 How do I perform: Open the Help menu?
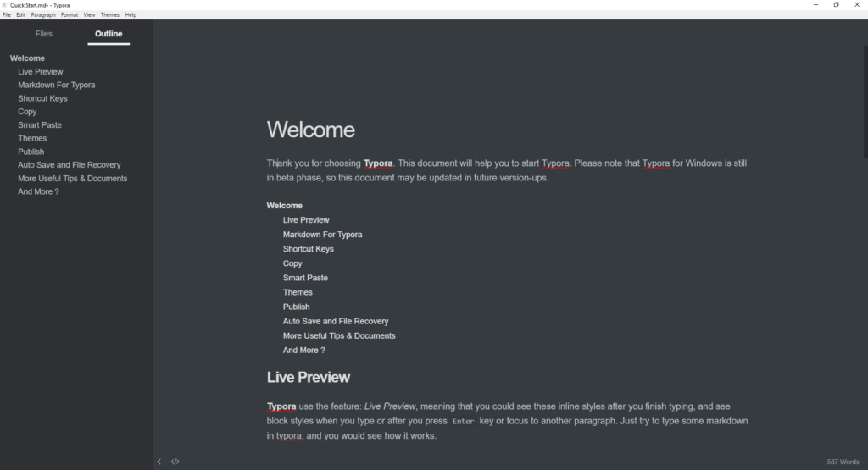pos(131,15)
